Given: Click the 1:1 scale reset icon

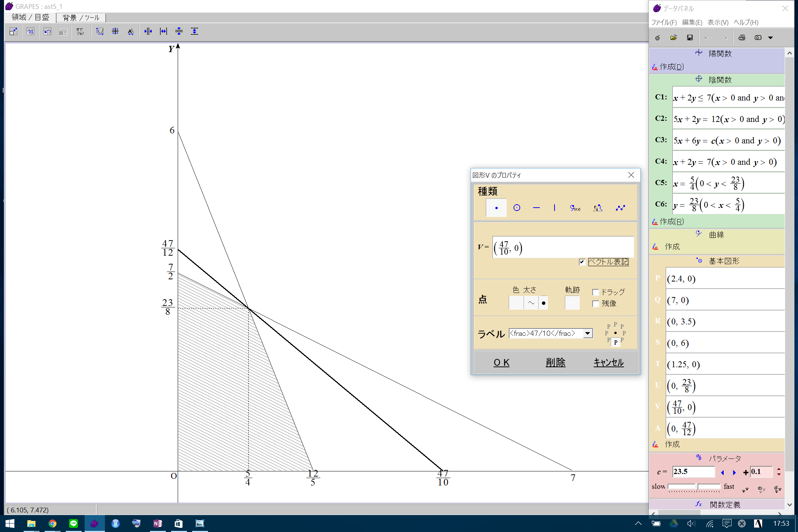Looking at the screenshot, I should 30,31.
